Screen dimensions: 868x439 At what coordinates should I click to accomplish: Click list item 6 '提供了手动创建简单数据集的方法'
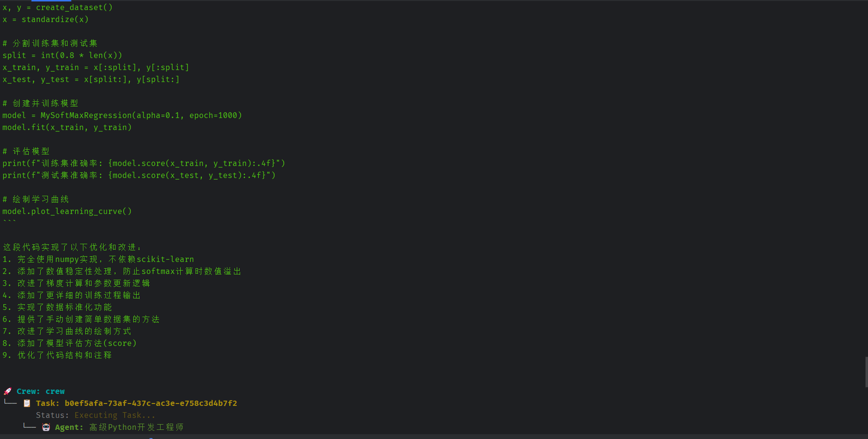(x=81, y=320)
